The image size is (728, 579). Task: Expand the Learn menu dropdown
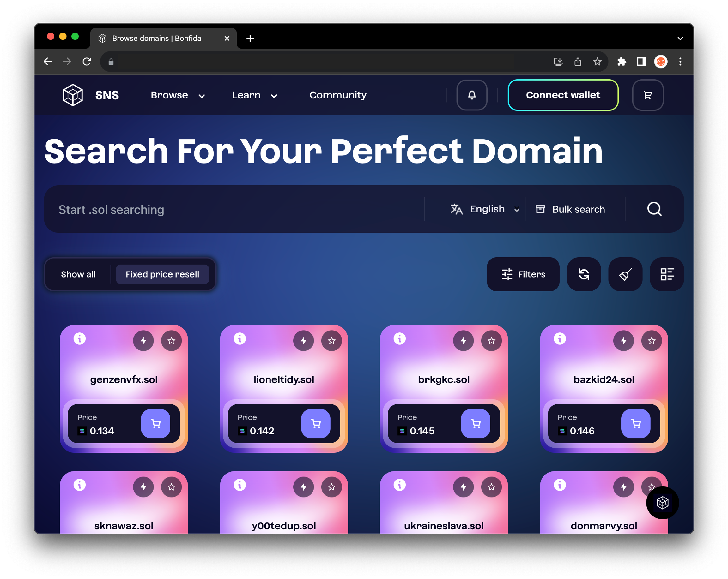254,95
